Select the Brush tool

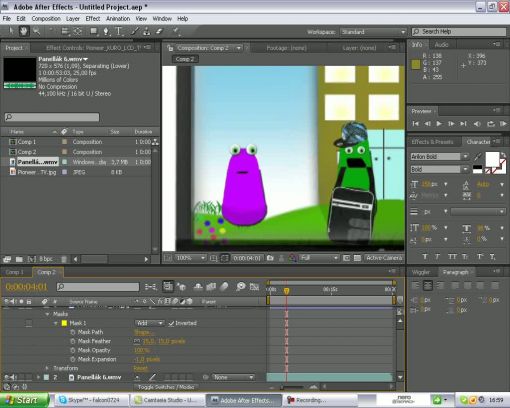(x=135, y=31)
